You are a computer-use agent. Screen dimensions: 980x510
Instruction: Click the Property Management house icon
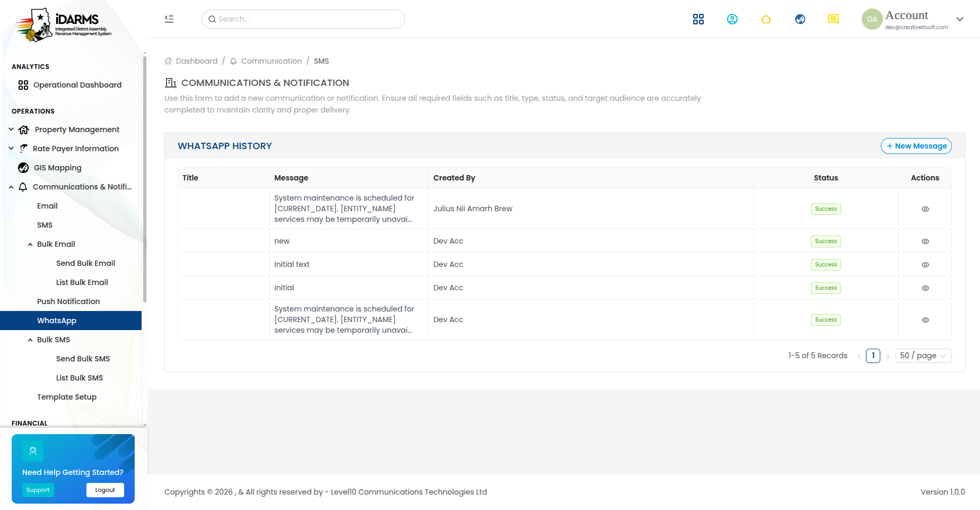pos(24,129)
